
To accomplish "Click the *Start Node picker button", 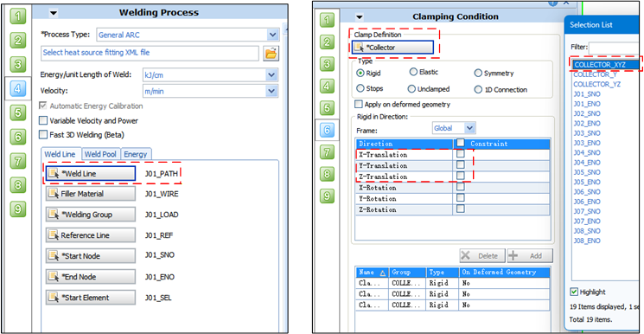I will 91,256.
